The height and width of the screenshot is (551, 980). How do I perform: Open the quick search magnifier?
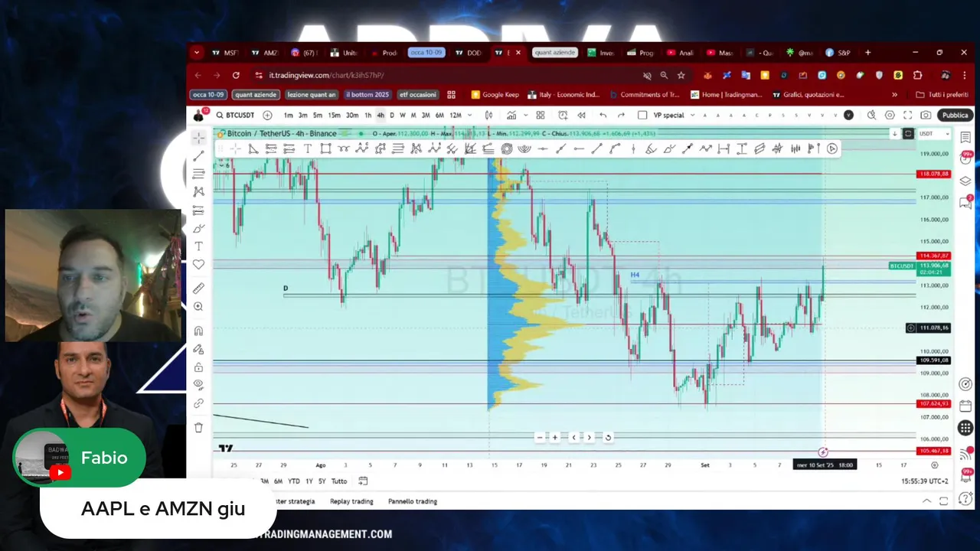[x=871, y=115]
